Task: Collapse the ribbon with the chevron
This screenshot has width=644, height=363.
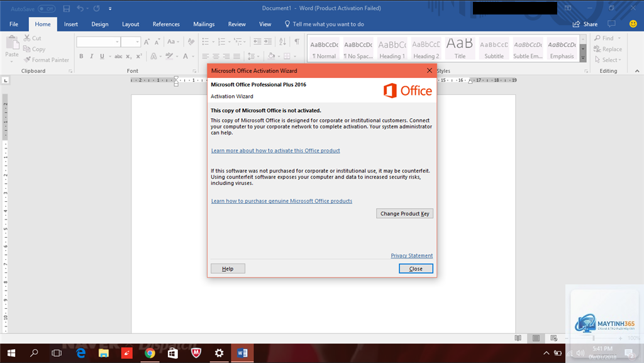Action: pos(637,71)
